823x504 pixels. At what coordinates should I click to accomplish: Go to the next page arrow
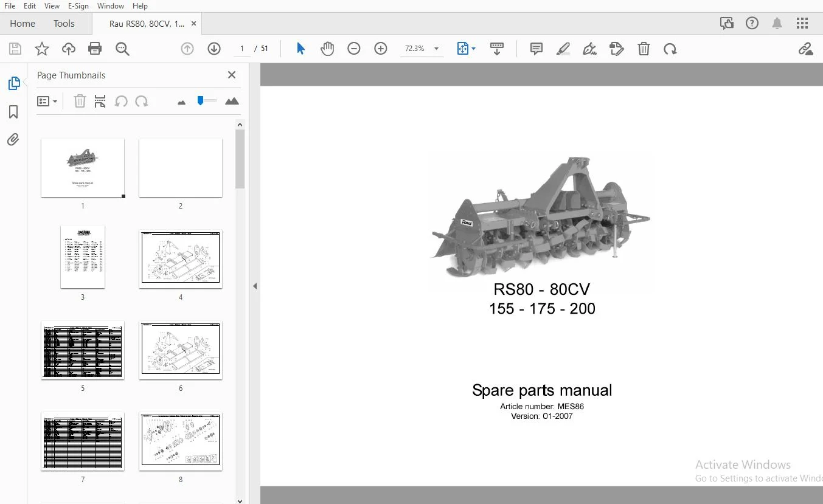(x=214, y=49)
